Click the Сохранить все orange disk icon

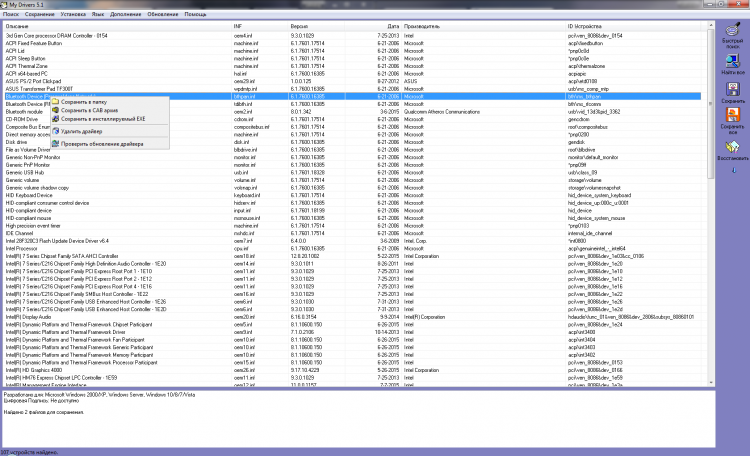(x=732, y=115)
